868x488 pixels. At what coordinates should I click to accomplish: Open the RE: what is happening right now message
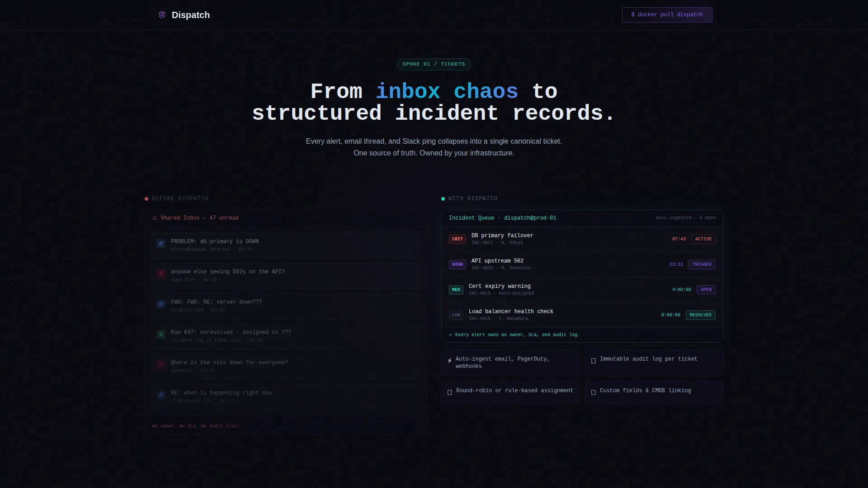(x=286, y=397)
